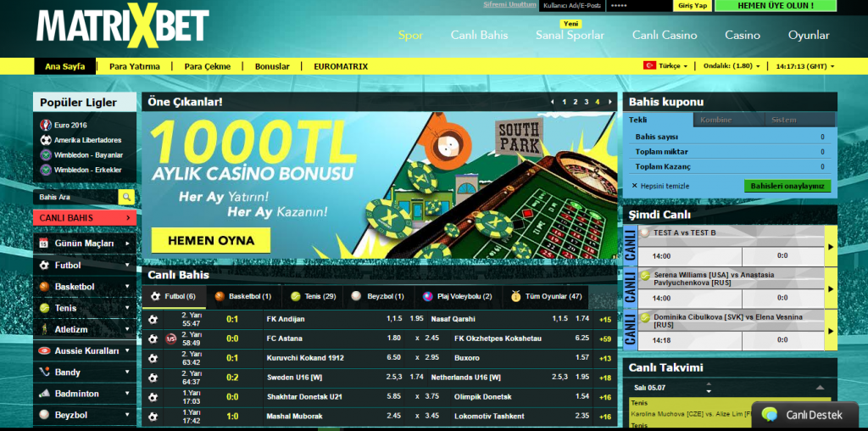This screenshot has height=431, width=868.
Task: Expand the Basketbol sidebar category arrow
Action: click(x=127, y=287)
